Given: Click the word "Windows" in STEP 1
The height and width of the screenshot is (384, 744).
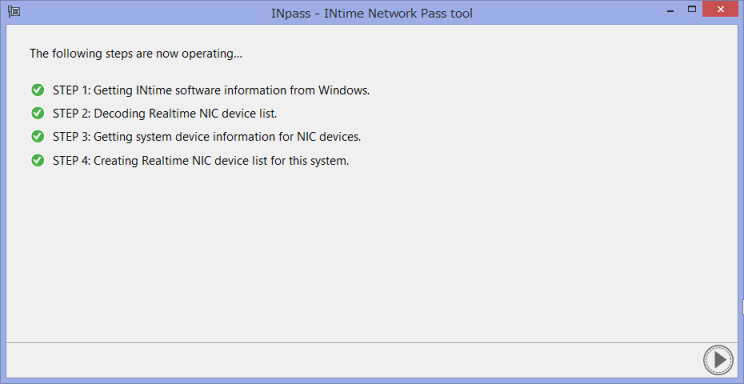Looking at the screenshot, I should pos(344,90).
